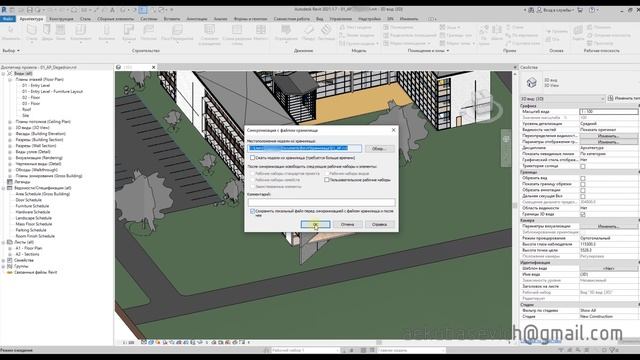Click the Комментарий text field
Image resolution: width=640 pixels, height=360 pixels.
coord(321,202)
